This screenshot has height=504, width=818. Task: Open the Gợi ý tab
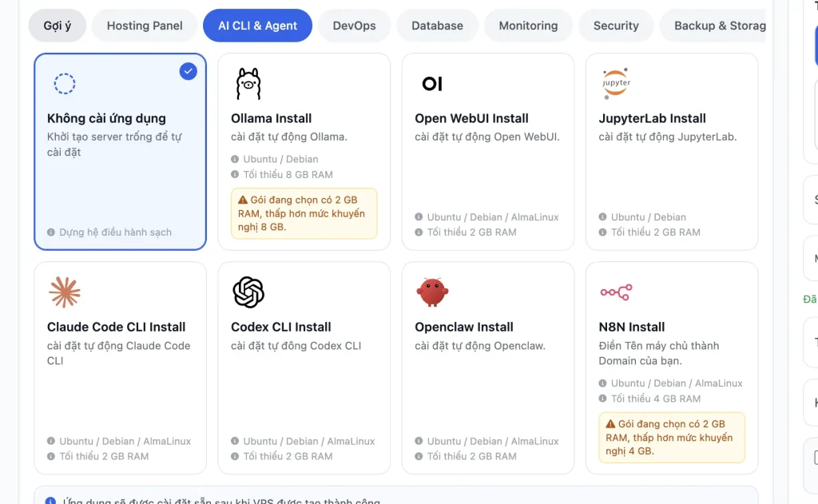(x=58, y=26)
